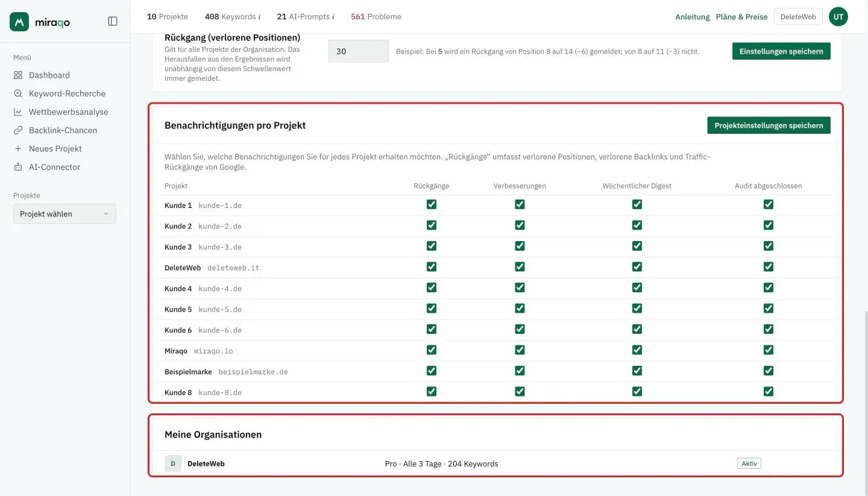The height and width of the screenshot is (496, 868).
Task: Uncheck Rückgänge for Miraqo
Action: pos(432,350)
